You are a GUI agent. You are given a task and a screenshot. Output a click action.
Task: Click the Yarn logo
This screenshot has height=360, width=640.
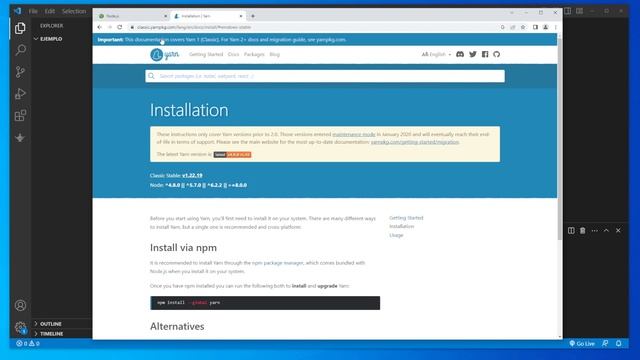click(x=164, y=54)
